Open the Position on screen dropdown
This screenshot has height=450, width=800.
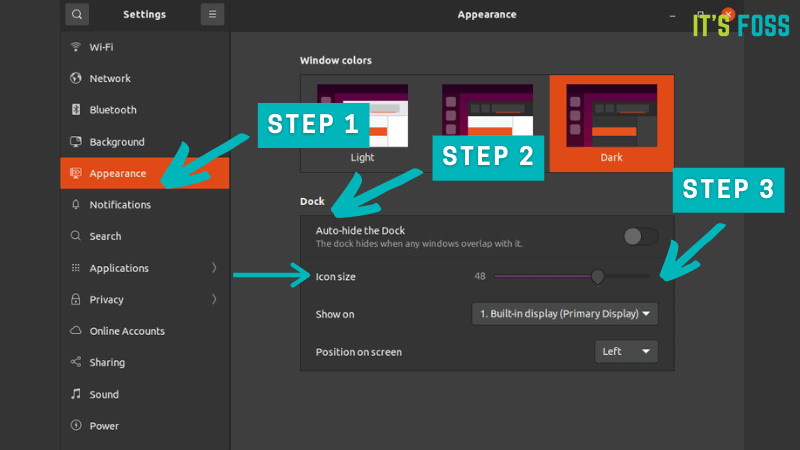pyautogui.click(x=626, y=352)
